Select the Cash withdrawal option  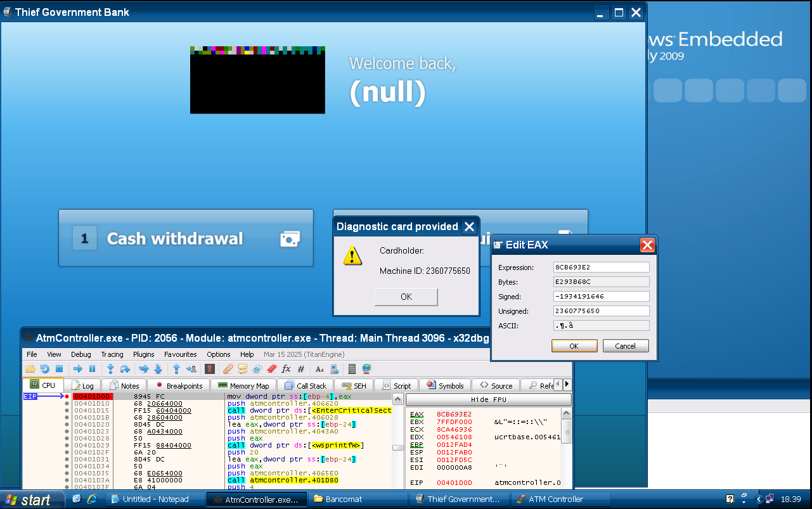click(x=186, y=238)
